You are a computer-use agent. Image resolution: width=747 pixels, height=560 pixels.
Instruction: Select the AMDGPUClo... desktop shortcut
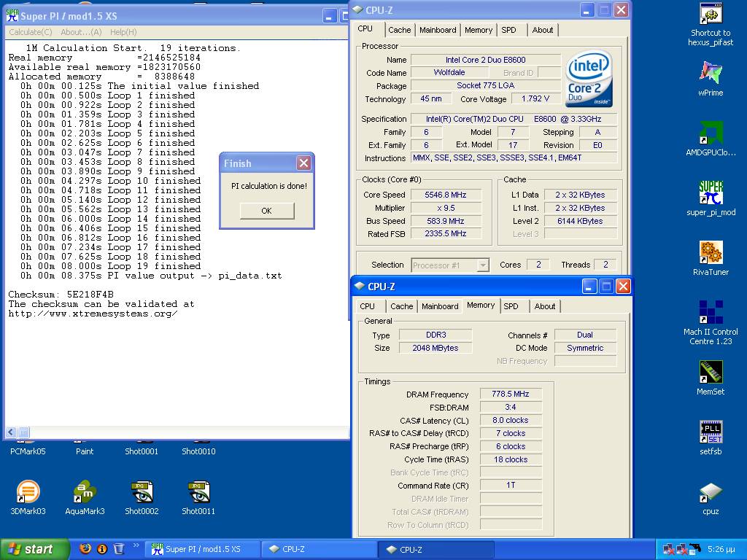point(711,133)
